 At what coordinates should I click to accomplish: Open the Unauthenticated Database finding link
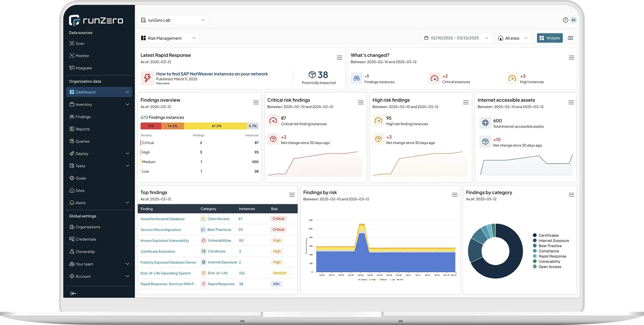162,219
